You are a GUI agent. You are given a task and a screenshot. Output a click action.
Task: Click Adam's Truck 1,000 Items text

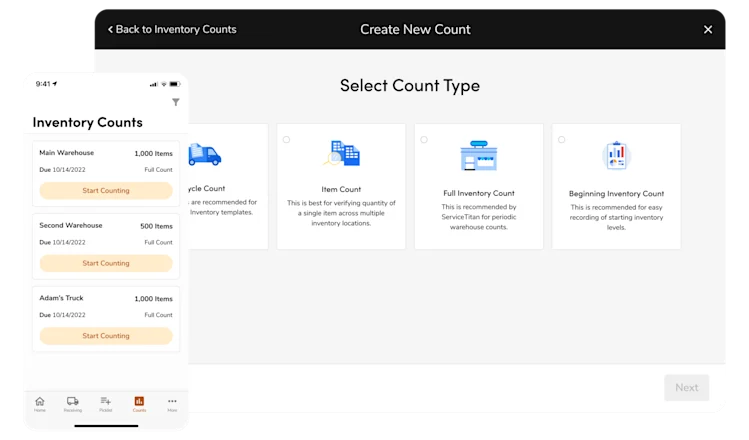pyautogui.click(x=153, y=299)
